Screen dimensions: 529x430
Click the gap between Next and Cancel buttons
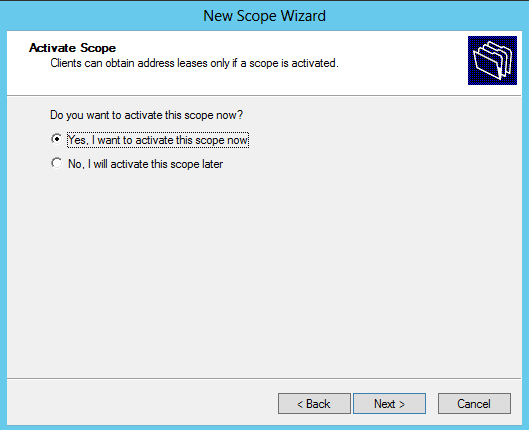click(x=432, y=403)
